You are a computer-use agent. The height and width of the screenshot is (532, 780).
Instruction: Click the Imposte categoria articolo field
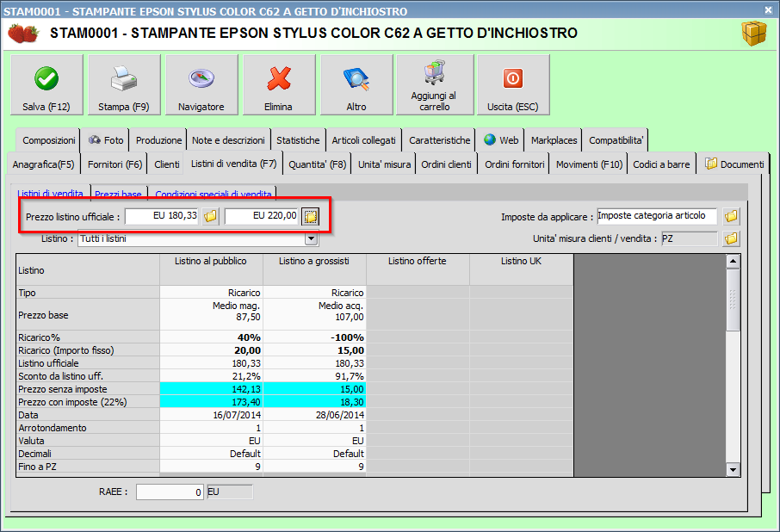[x=657, y=216]
